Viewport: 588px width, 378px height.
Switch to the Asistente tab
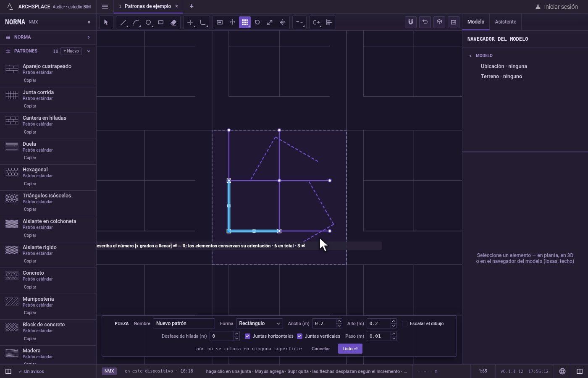pyautogui.click(x=505, y=22)
